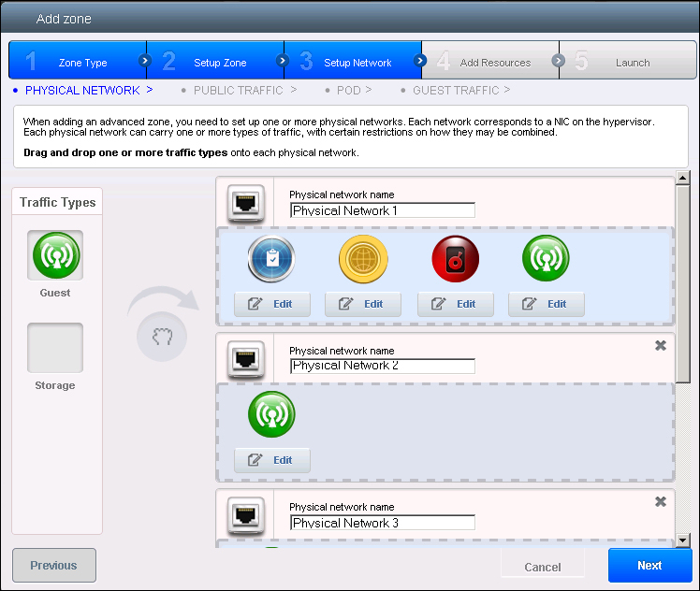Click the NIC port icon for Physical Network 1
This screenshot has height=591, width=700.
[245, 203]
